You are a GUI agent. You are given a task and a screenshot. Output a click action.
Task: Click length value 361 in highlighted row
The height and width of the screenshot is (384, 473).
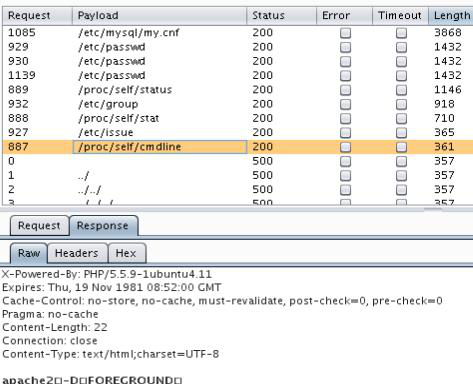pos(444,147)
